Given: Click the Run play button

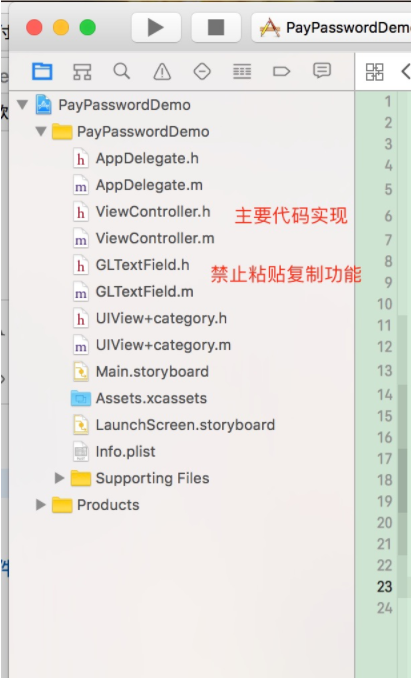Looking at the screenshot, I should 156,27.
